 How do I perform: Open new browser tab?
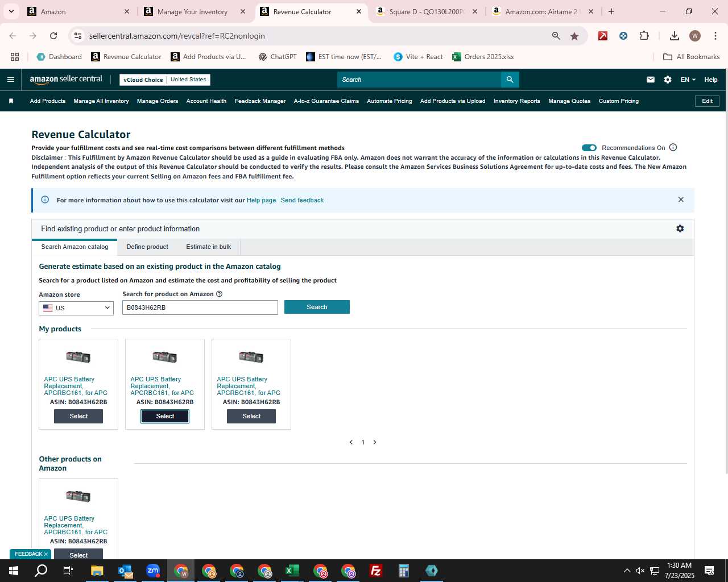tap(611, 11)
